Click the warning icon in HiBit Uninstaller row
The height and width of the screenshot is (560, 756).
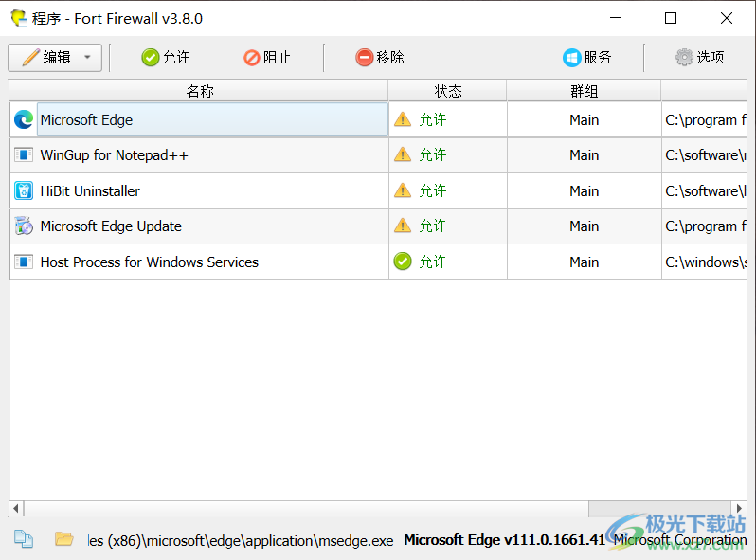(x=403, y=190)
